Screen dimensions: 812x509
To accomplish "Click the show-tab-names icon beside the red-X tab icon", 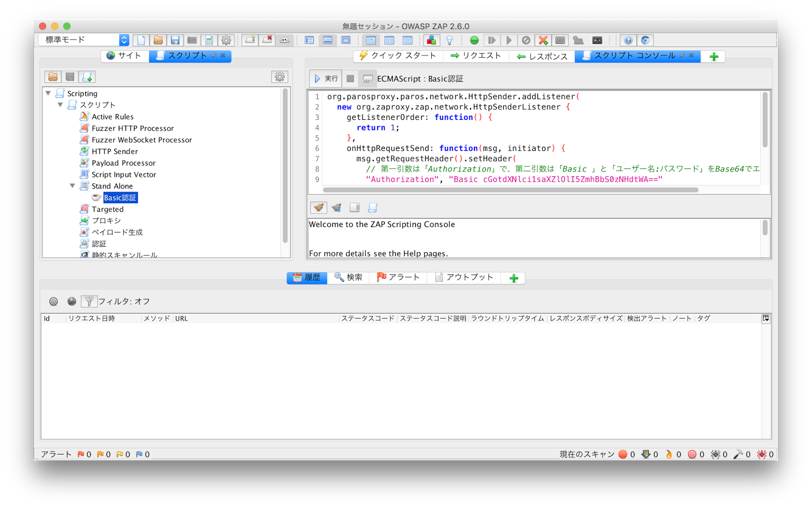I will 285,40.
